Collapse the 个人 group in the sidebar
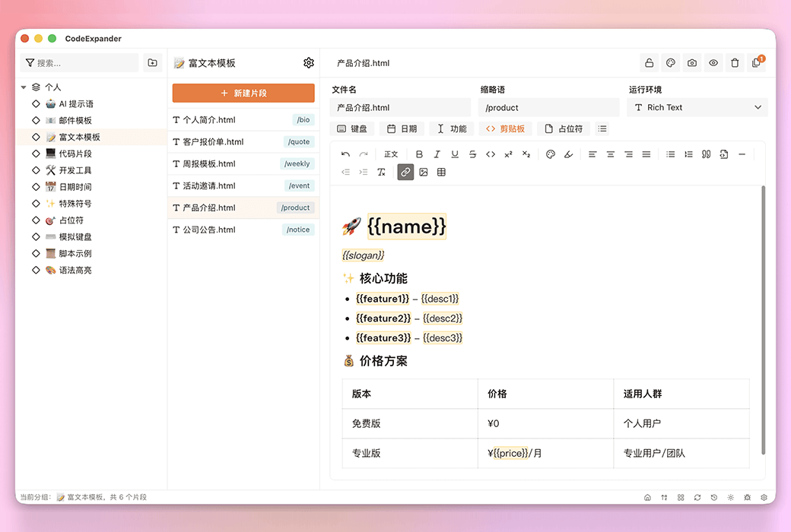 pos(24,86)
